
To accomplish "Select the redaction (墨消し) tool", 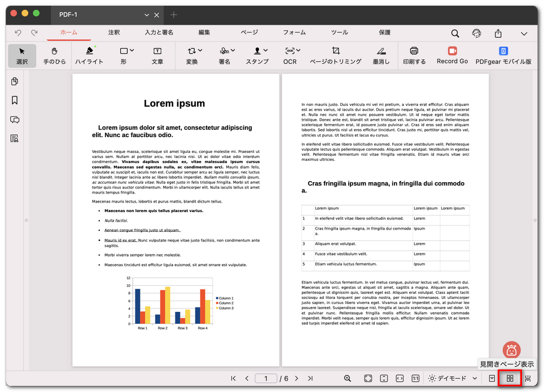I will tap(381, 55).
